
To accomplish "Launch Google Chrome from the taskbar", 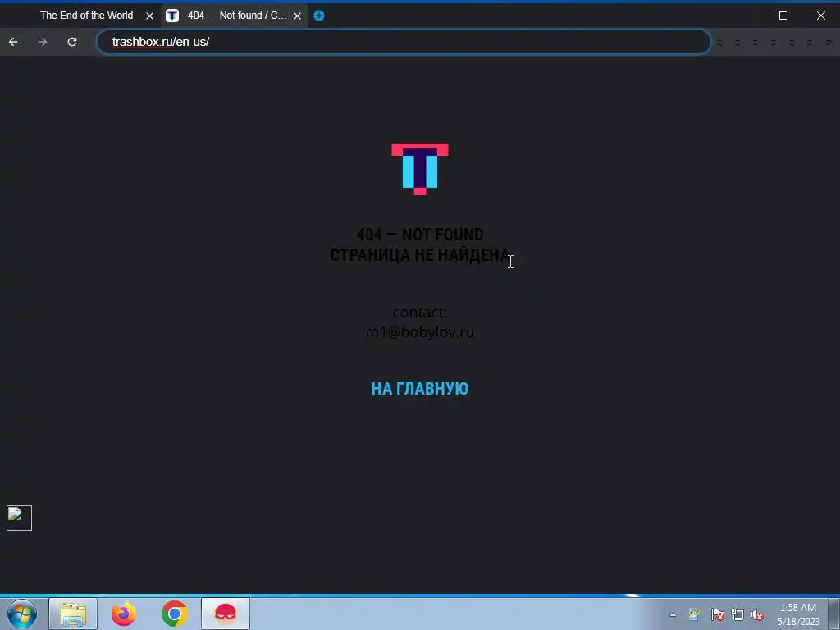I will pos(174,614).
